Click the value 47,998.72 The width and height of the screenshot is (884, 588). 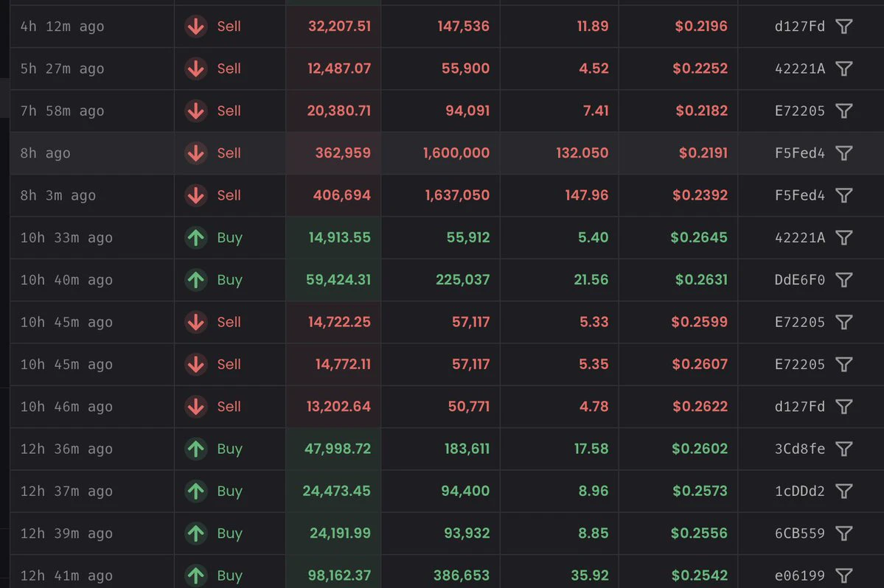pyautogui.click(x=338, y=449)
